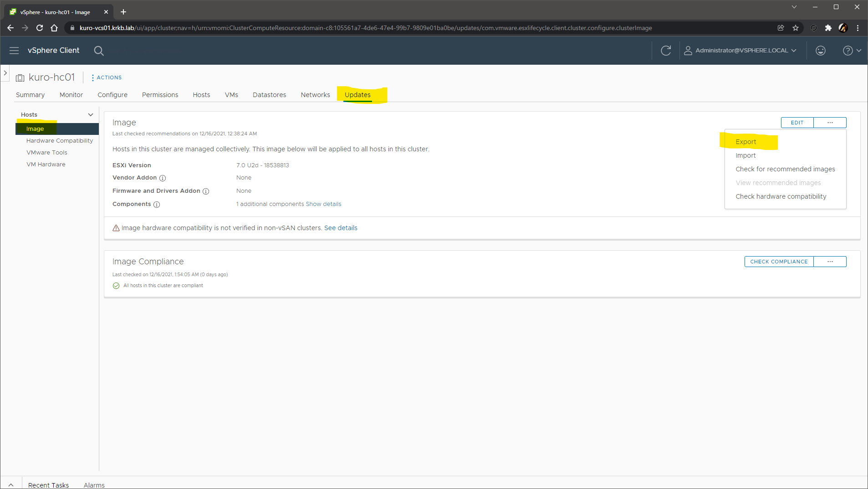Bookmark this page with the star icon
The image size is (868, 489).
point(796,28)
